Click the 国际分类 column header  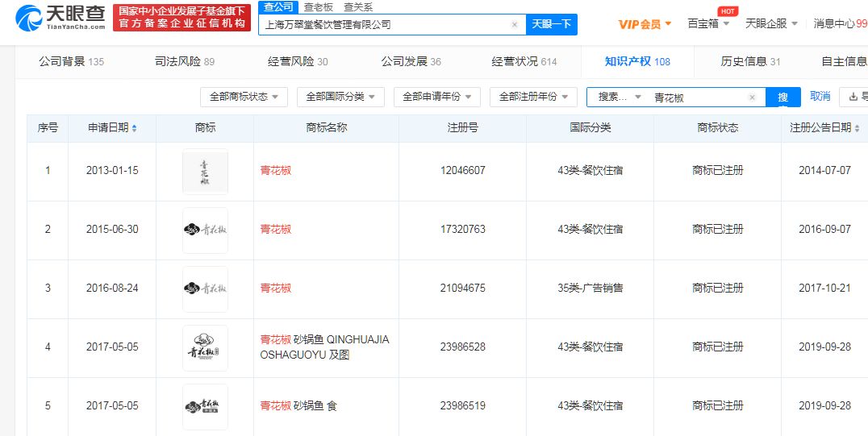point(590,128)
